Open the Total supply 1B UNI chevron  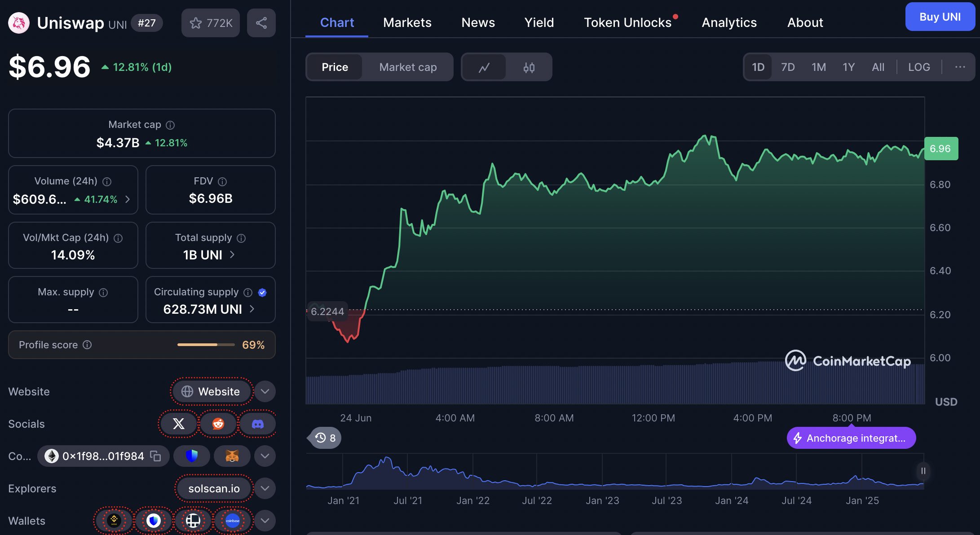coord(232,254)
